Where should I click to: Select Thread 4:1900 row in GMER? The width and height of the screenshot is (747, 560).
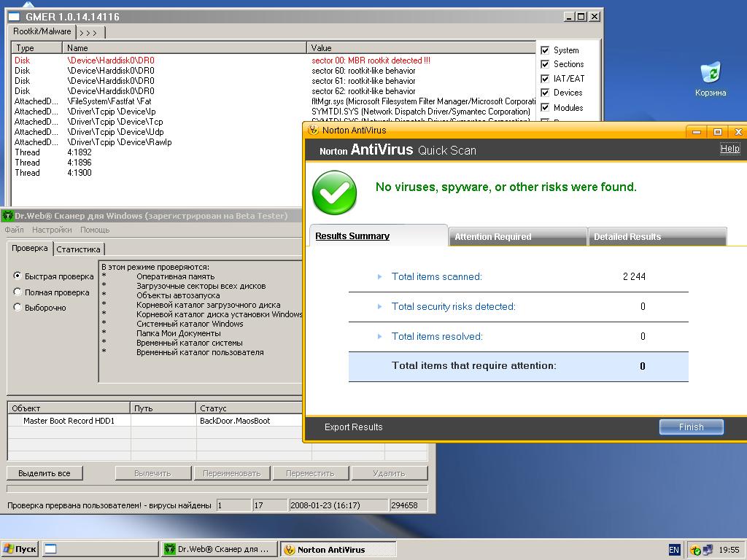(158, 173)
